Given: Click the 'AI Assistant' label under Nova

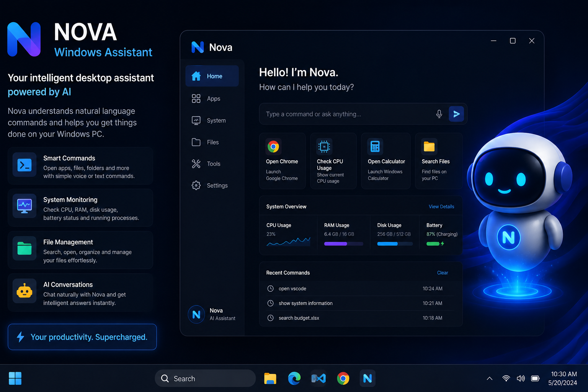Looking at the screenshot, I should pos(222,318).
